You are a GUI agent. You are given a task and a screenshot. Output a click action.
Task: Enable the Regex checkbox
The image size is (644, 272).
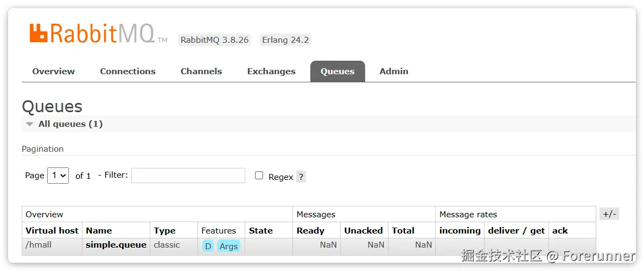(259, 176)
